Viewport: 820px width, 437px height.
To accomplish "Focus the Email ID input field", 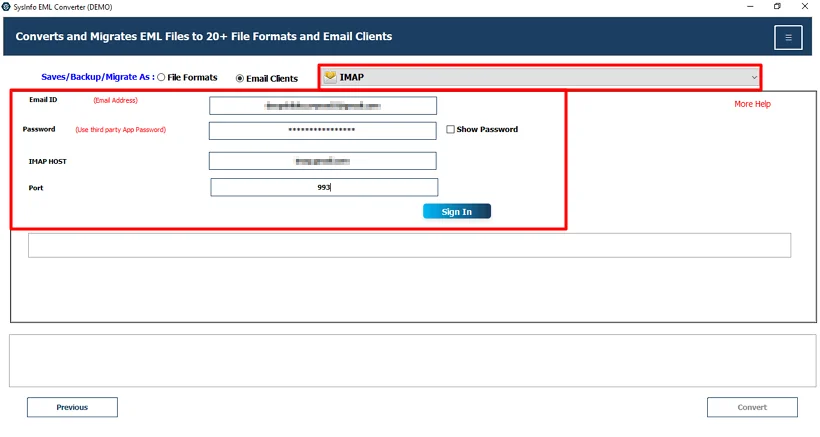I will 323,106.
